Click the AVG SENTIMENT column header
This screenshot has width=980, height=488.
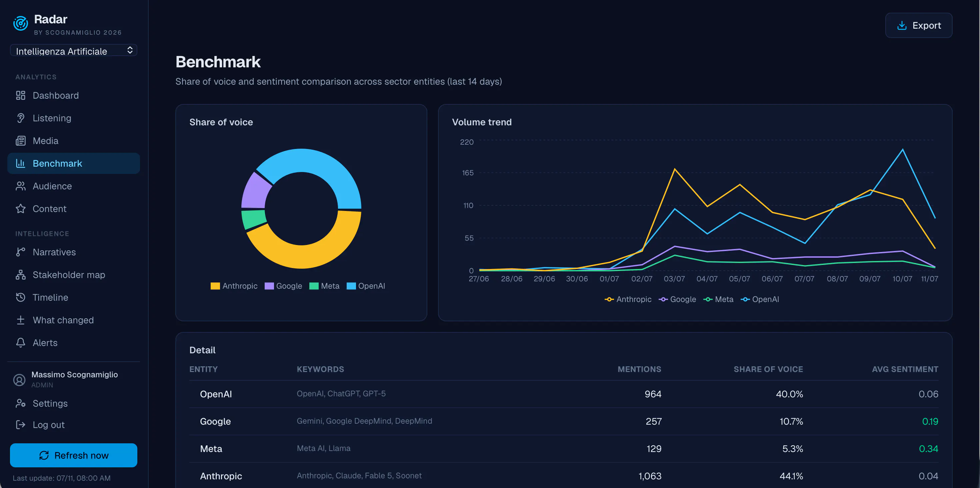[x=905, y=369]
